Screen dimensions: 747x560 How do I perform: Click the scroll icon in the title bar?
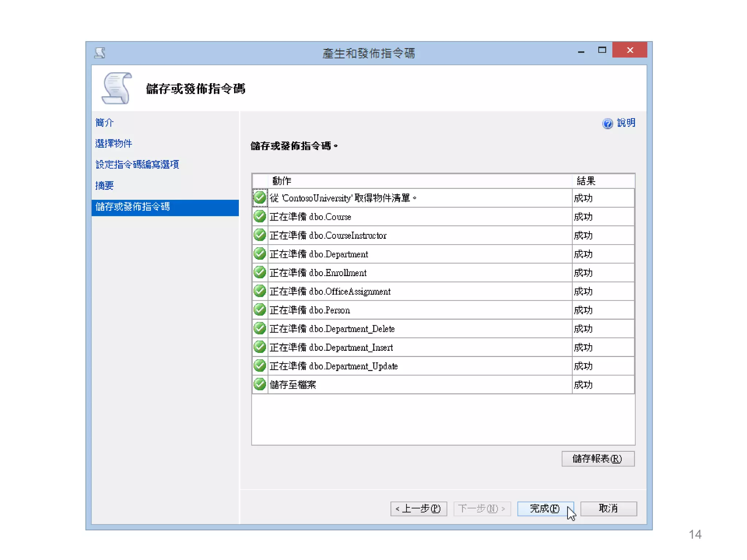pyautogui.click(x=100, y=53)
